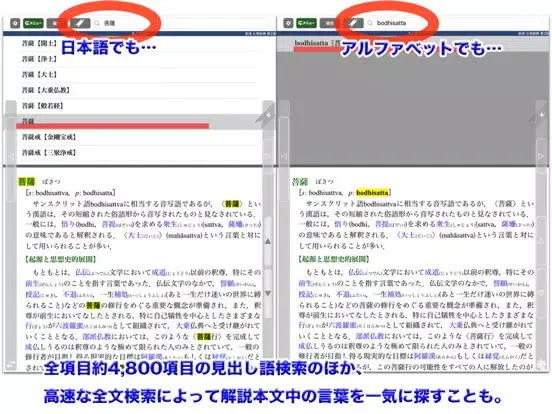Open 薩埵 link in left article
Image resolution: width=552 pixels, height=414 pixels.
point(235,224)
